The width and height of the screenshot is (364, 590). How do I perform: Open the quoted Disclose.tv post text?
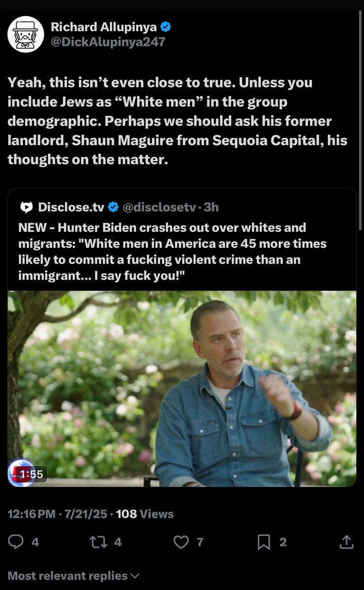click(172, 251)
